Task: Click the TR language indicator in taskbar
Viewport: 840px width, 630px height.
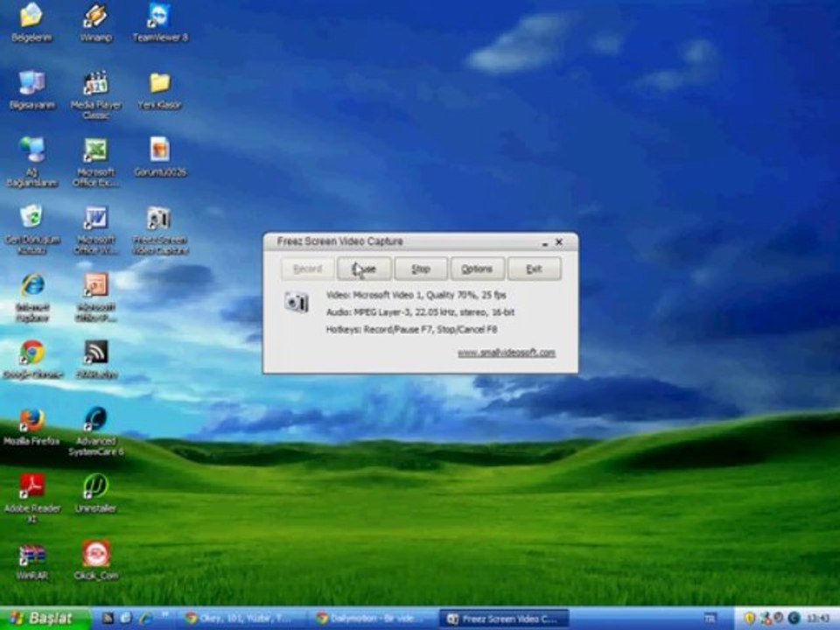Action: tap(710, 619)
